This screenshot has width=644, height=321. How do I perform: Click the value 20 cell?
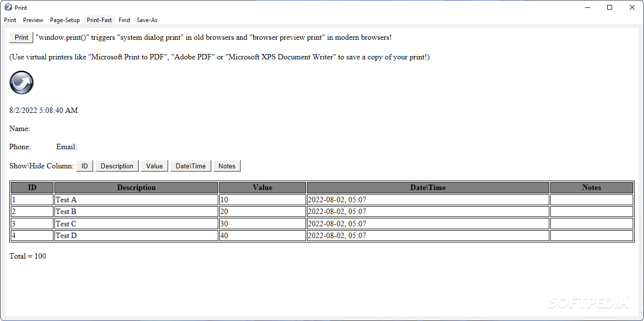click(x=263, y=212)
